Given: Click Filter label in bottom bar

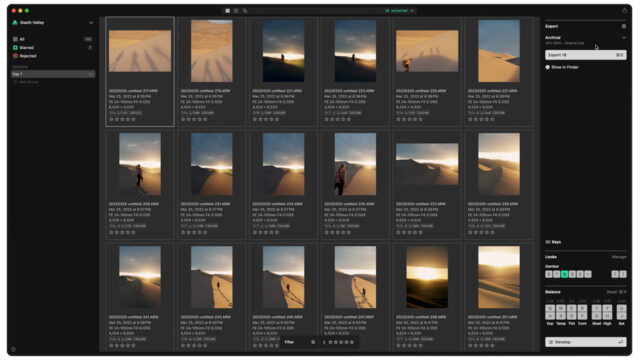Looking at the screenshot, I should (289, 342).
